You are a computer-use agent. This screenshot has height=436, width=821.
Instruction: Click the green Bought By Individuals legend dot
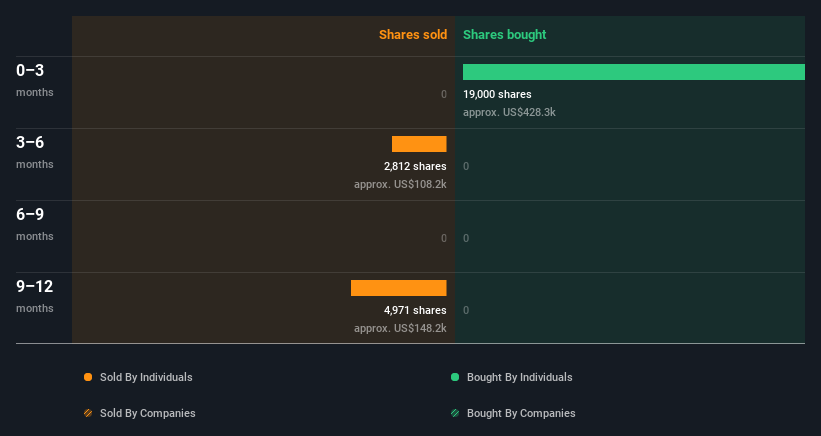[455, 377]
